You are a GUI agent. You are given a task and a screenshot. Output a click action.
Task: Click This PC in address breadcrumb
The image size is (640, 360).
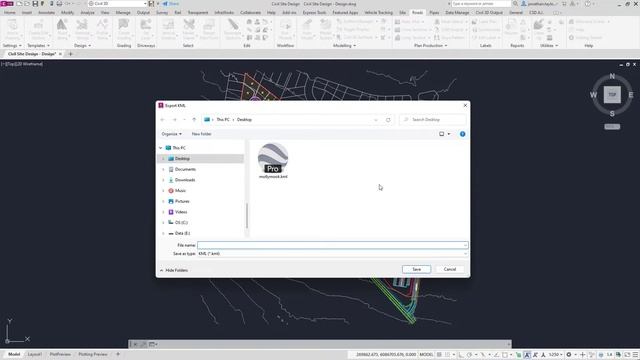[x=223, y=120]
